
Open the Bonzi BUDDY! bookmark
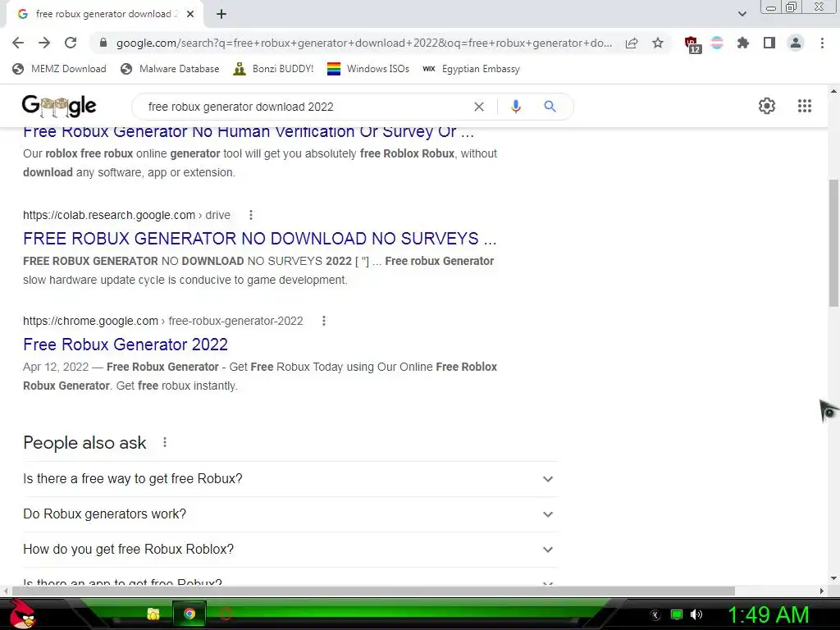(273, 69)
